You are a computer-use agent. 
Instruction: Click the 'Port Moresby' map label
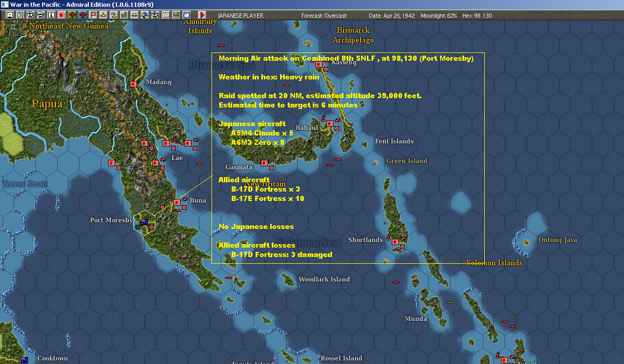coord(111,220)
